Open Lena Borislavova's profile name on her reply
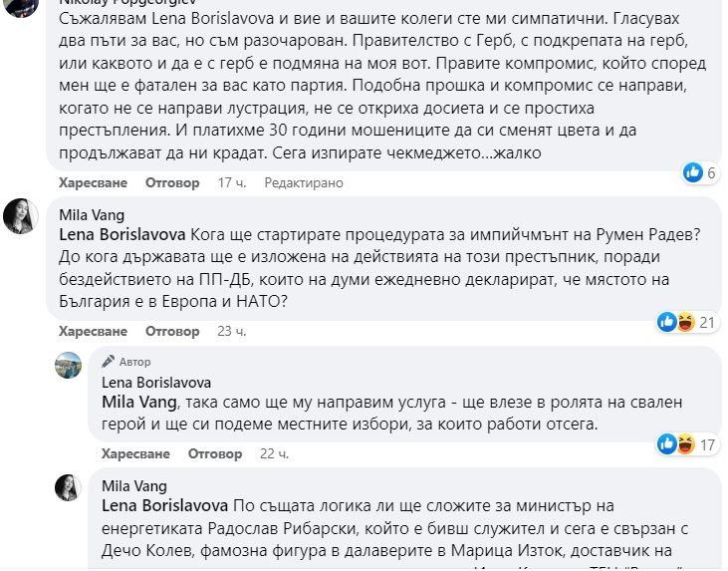Image resolution: width=728 pixels, height=571 pixels. click(156, 382)
